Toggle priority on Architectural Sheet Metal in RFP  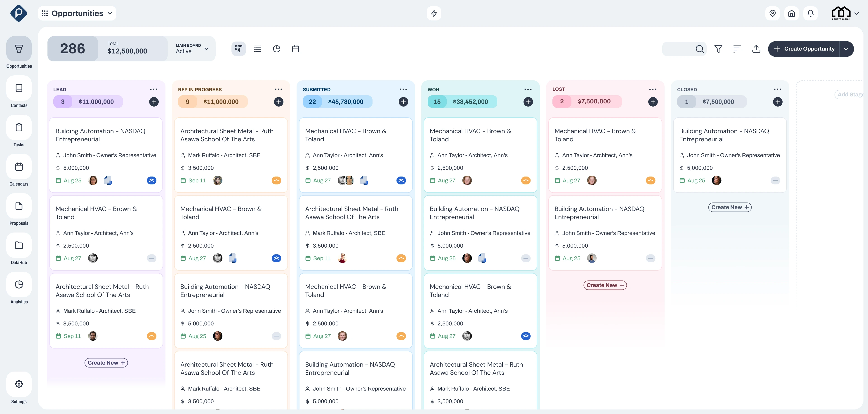[276, 180]
